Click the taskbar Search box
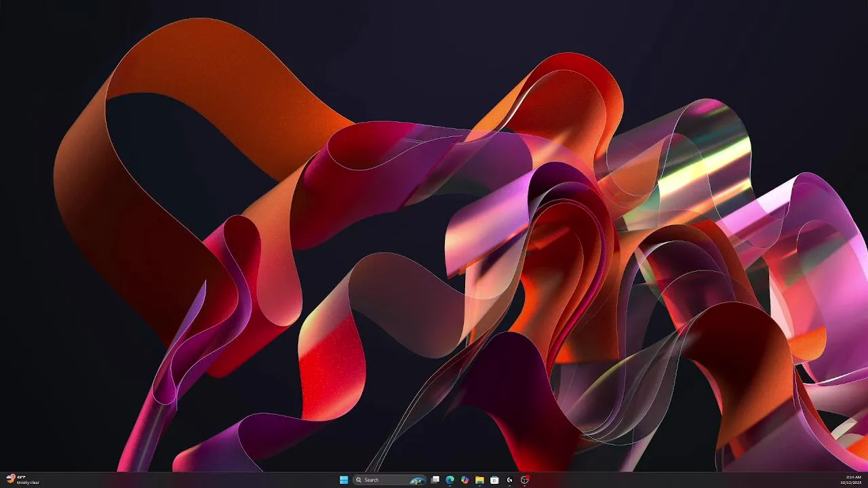This screenshot has width=868, height=488. [390, 480]
